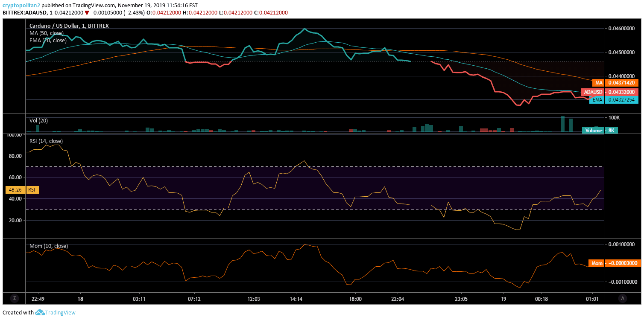This screenshot has height=320, width=644.
Task: Click the 48.26 RSI value tag
Action: click(x=22, y=190)
